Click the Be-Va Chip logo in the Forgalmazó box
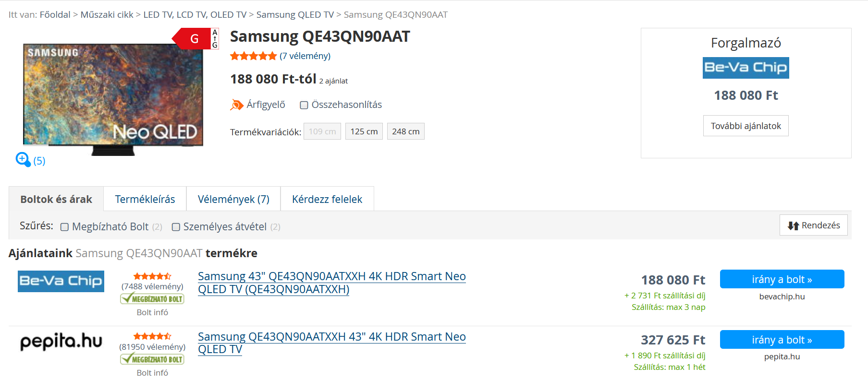868x379 pixels. tap(746, 68)
